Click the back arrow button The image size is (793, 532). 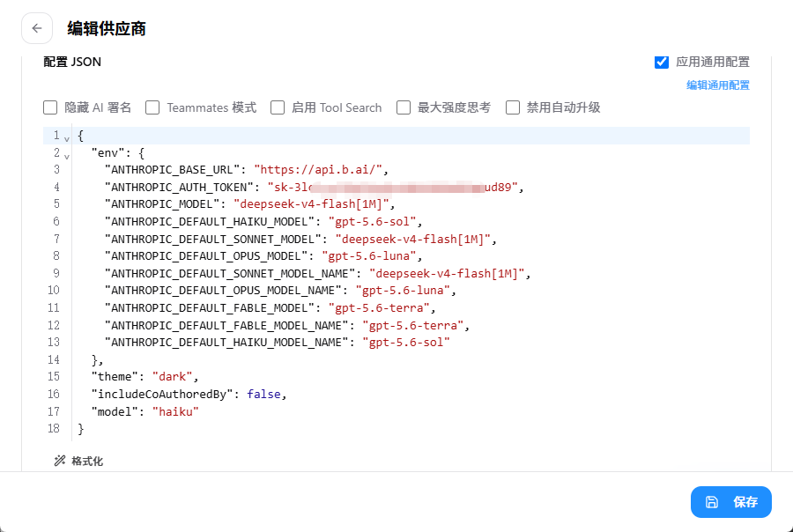pos(37,28)
